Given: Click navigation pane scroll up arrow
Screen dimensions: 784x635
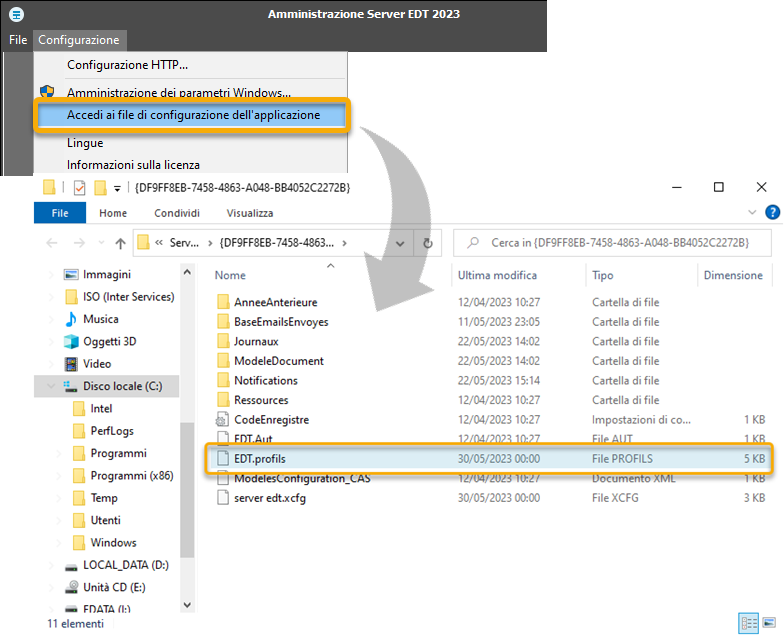Looking at the screenshot, I should [x=187, y=272].
